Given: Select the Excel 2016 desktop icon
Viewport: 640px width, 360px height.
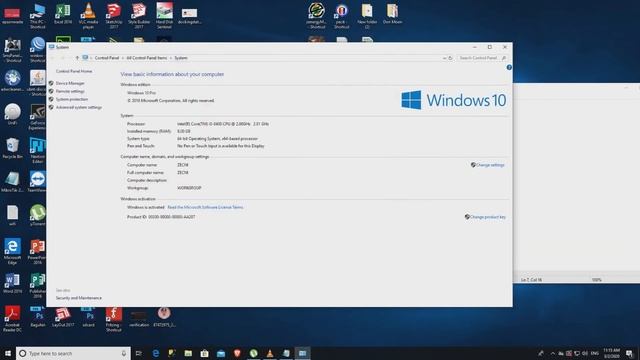Looking at the screenshot, I should tap(63, 14).
